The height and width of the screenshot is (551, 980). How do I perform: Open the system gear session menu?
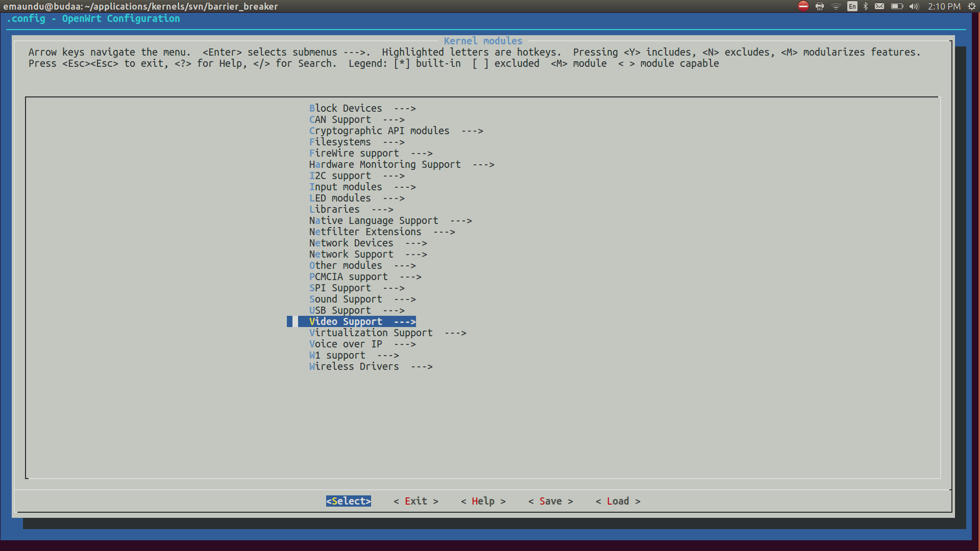point(971,6)
